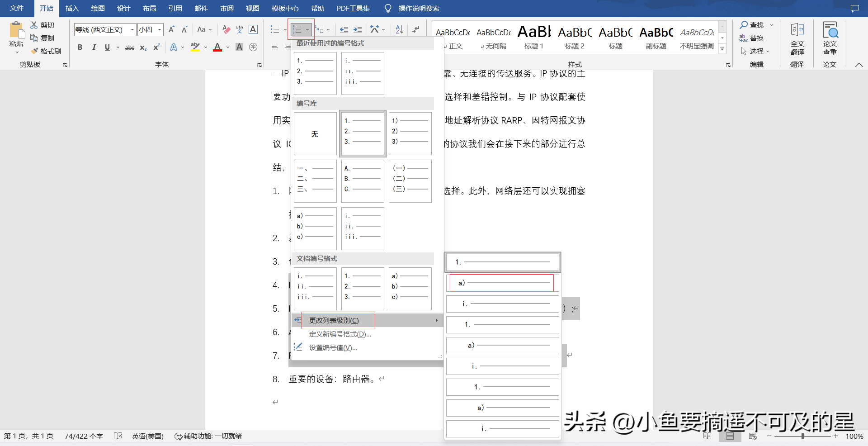
Task: Click the increase indent icon
Action: 358,29
